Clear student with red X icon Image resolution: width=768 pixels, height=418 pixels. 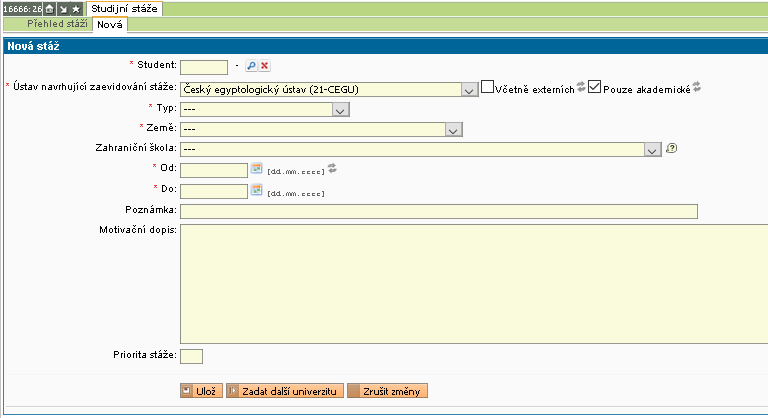coord(264,66)
